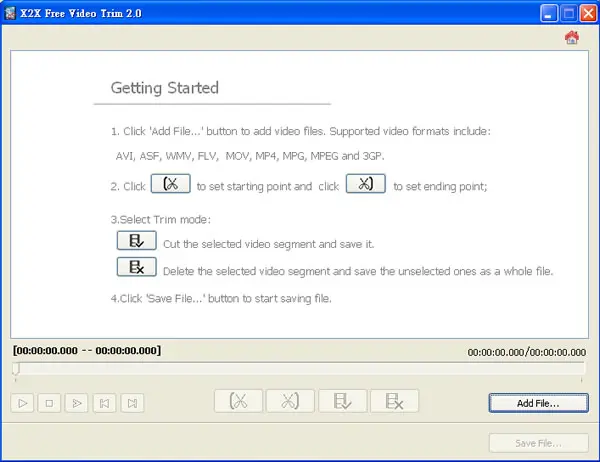Click the Add File... button
Viewport: 600px width, 462px height.
coord(538,403)
